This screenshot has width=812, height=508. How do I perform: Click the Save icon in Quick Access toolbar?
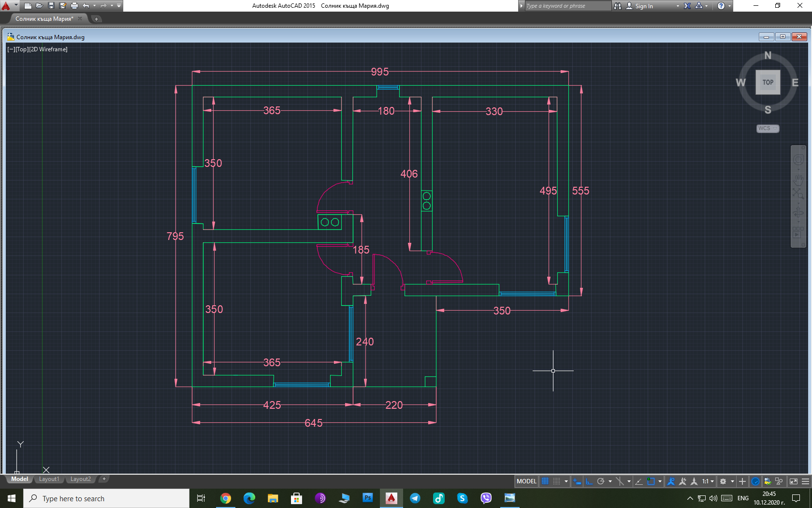click(x=51, y=6)
